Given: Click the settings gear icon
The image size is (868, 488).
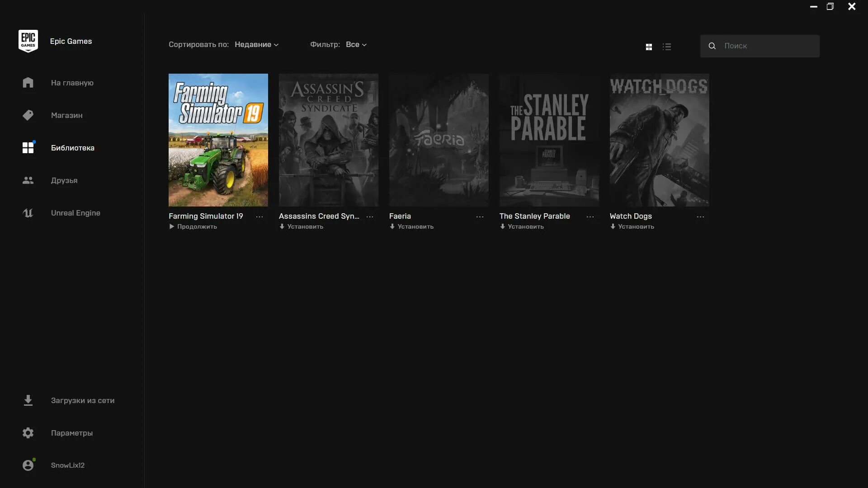Looking at the screenshot, I should point(28,433).
